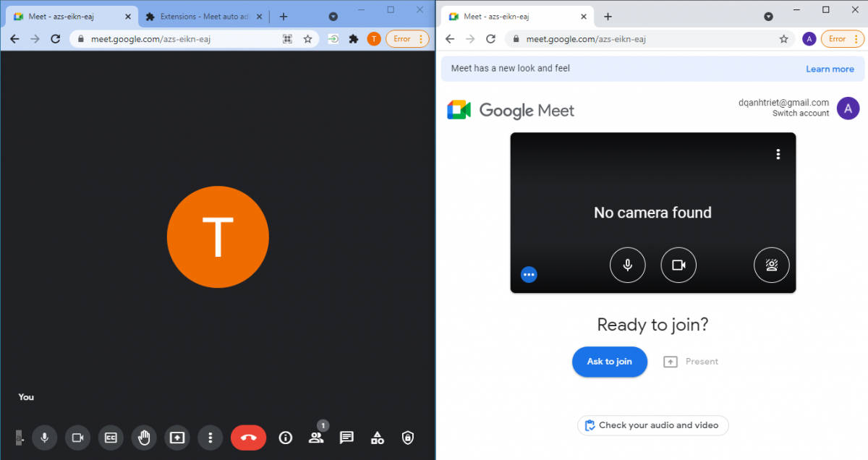The image size is (868, 460).
Task: Click Error menu button in right window
Action: (843, 39)
